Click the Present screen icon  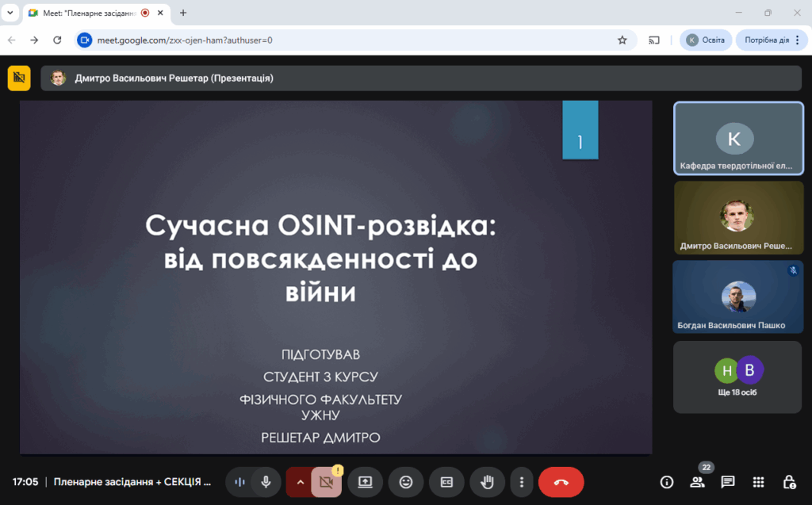coord(365,482)
